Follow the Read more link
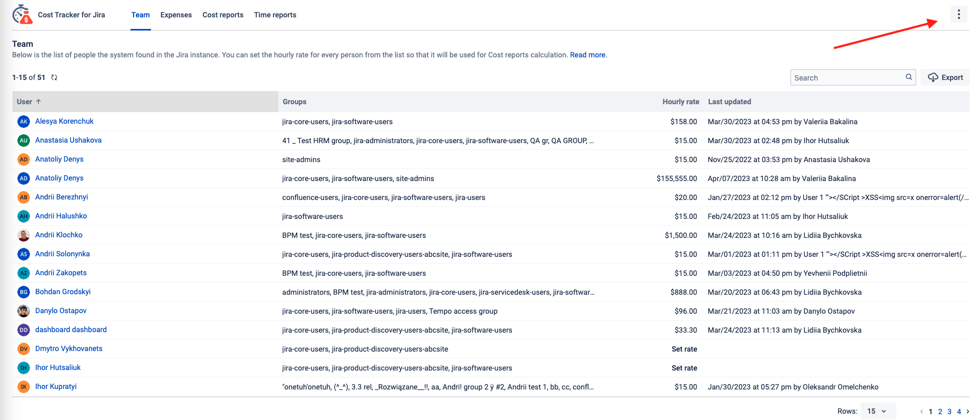The image size is (980, 420). pos(588,55)
